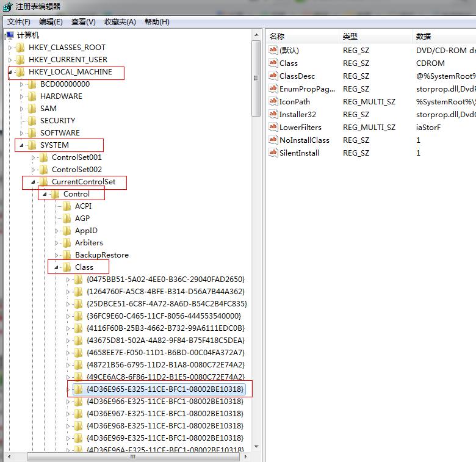Image resolution: width=476 pixels, height=462 pixels.
Task: Collapse the Class key node
Action: tap(56, 267)
